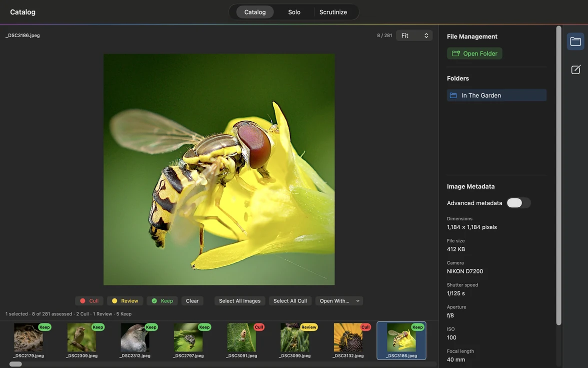Click the Folders heading

pos(458,78)
